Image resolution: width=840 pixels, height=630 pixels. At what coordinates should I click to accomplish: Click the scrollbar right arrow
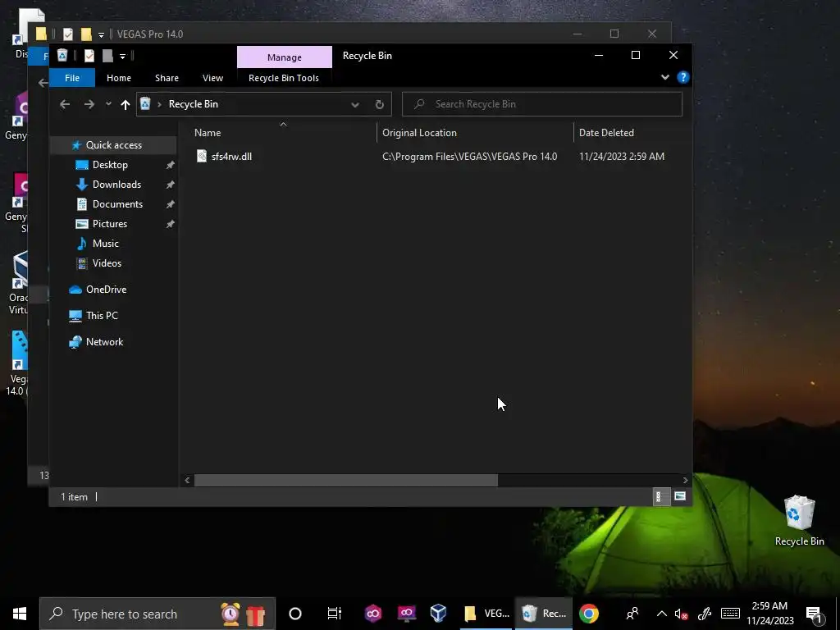[x=685, y=480]
